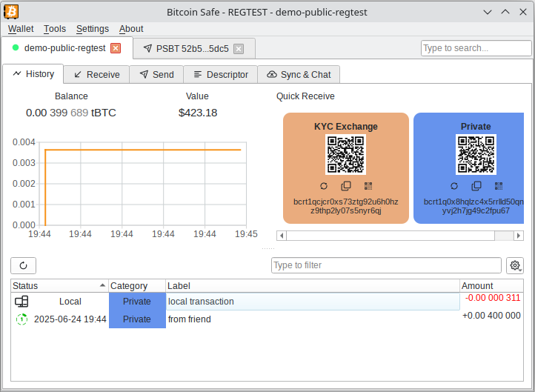Click the Bitcoin Safe app logo icon
Viewport: 535px width, 392px height.
click(x=11, y=12)
